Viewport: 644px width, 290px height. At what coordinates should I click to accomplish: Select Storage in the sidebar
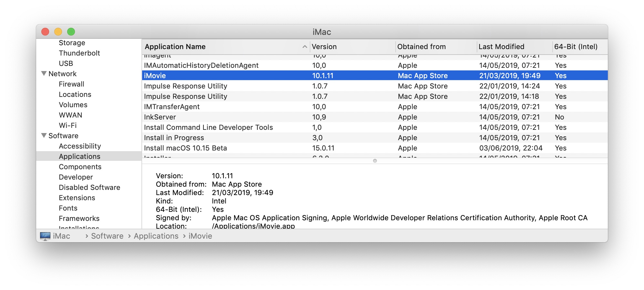coord(72,43)
